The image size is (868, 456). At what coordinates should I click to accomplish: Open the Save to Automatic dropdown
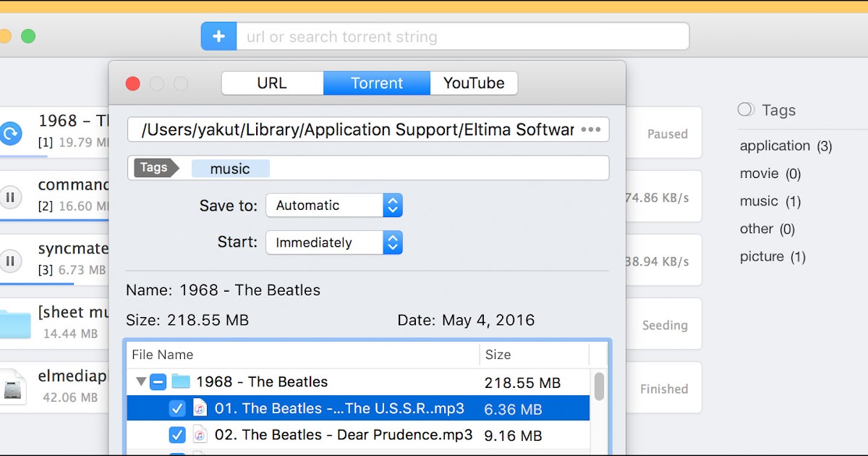click(333, 206)
